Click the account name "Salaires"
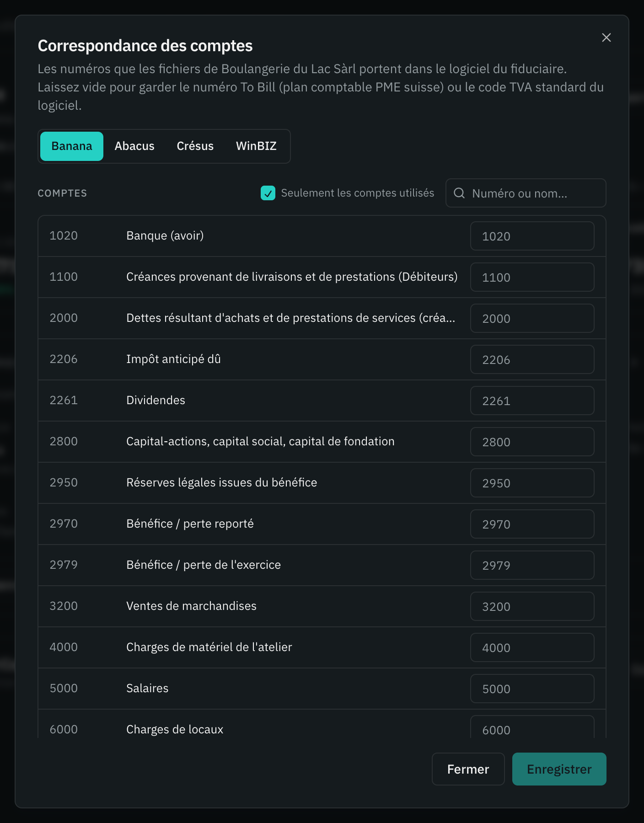The height and width of the screenshot is (823, 644). click(x=147, y=688)
